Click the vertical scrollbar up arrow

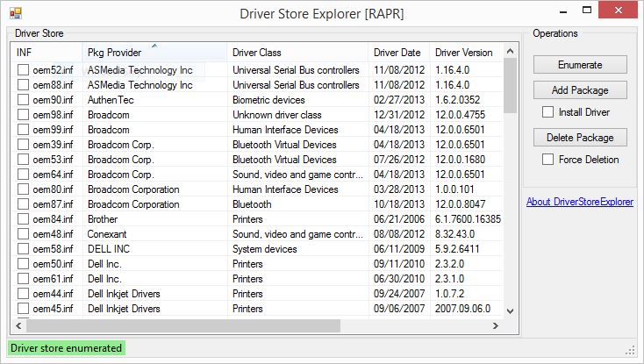510,51
